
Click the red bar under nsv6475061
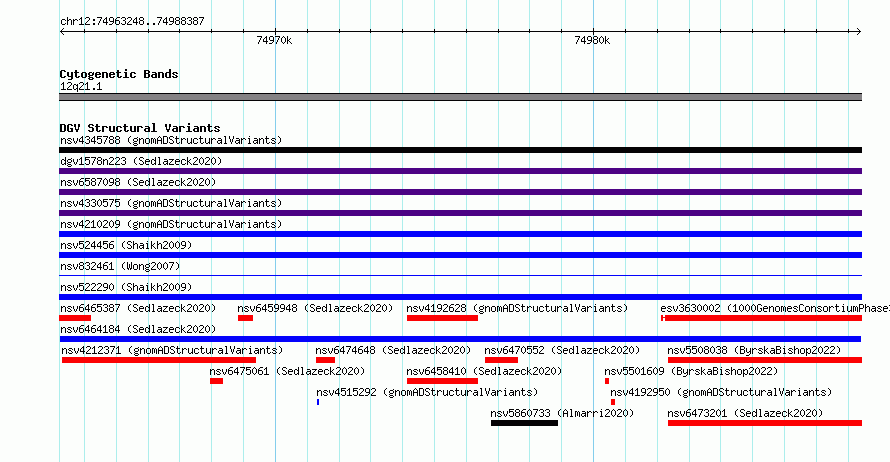(x=216, y=381)
